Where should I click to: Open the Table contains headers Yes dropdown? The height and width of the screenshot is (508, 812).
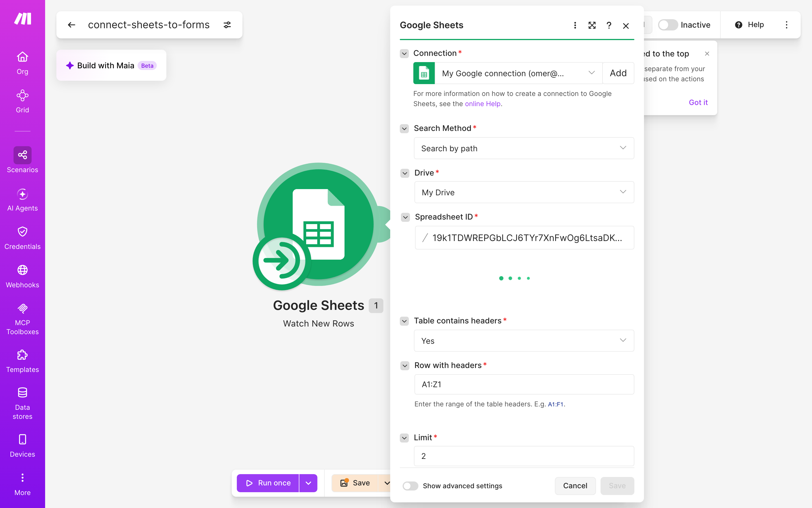[524, 341]
